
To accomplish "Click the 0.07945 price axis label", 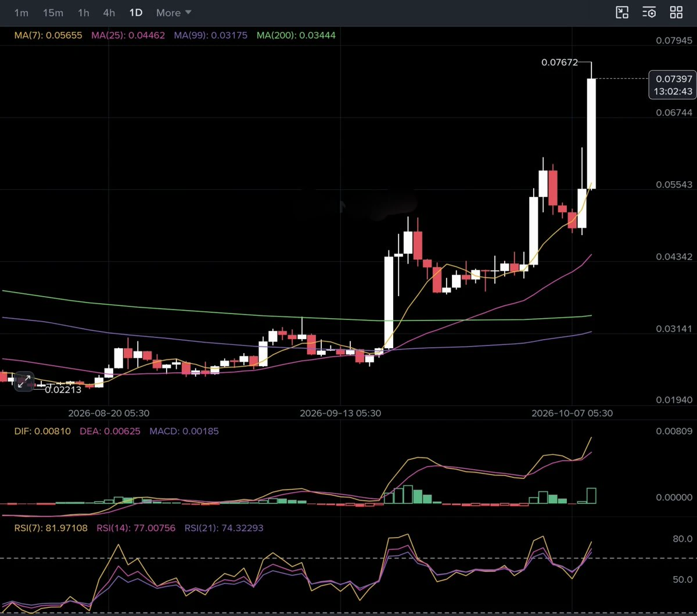I will click(674, 41).
